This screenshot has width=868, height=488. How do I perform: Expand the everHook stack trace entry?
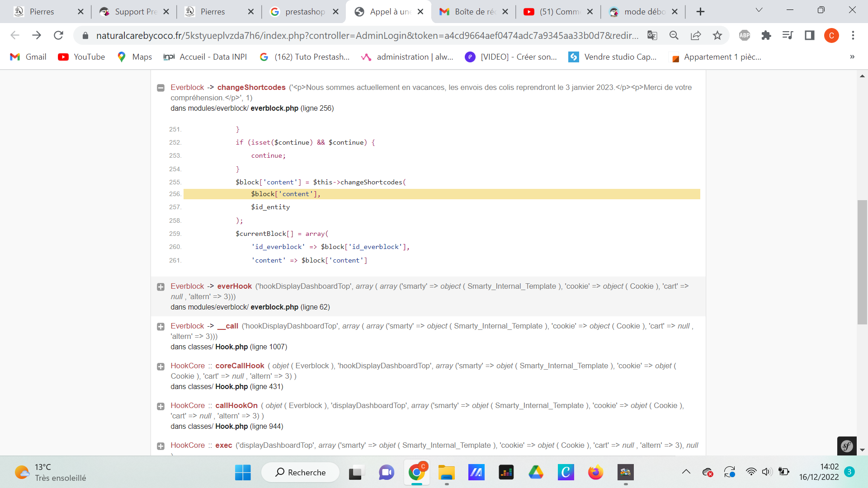(x=160, y=287)
